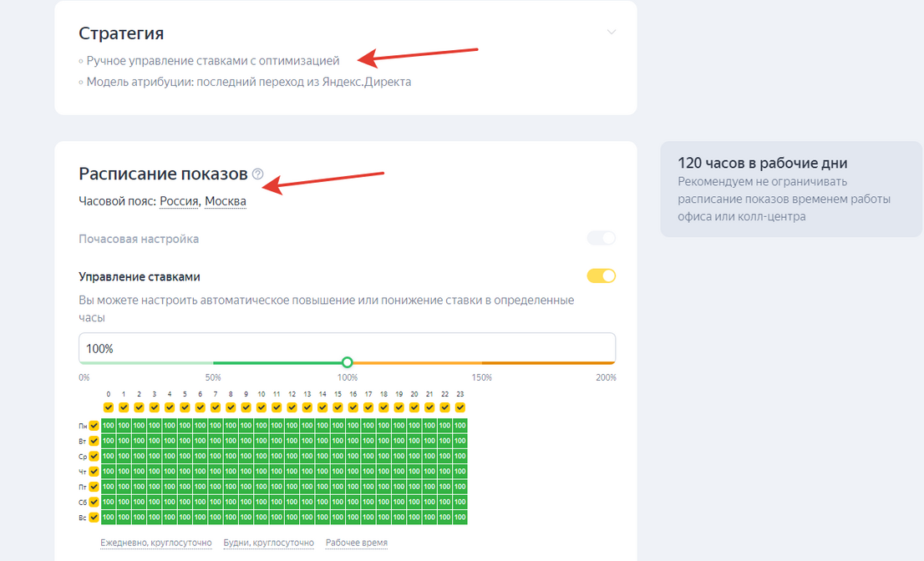Uncheck the Пт row checkbox
924x561 pixels.
94,487
